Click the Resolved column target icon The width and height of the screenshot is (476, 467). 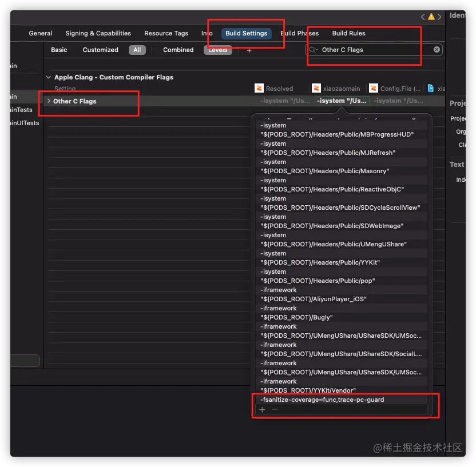259,88
